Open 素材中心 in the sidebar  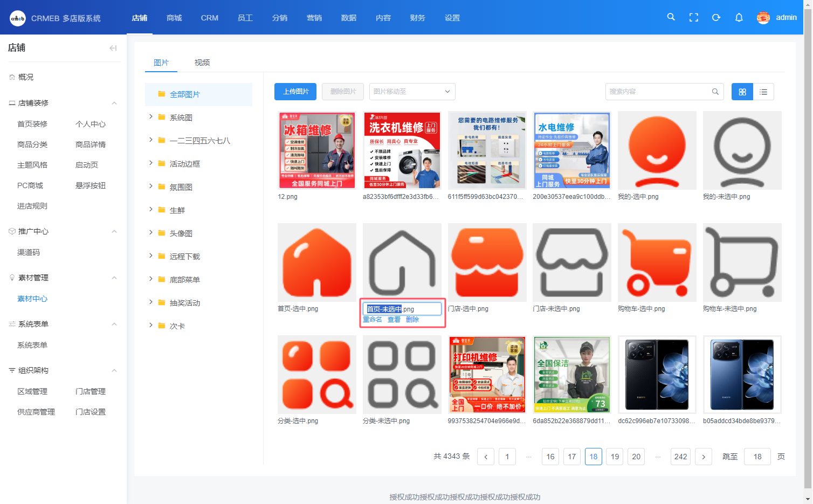[32, 299]
